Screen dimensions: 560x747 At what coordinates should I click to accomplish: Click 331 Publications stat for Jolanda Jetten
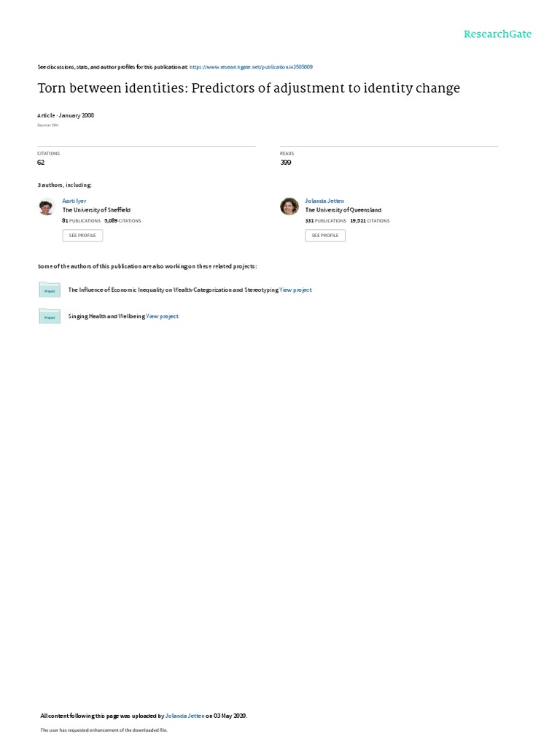326,221
